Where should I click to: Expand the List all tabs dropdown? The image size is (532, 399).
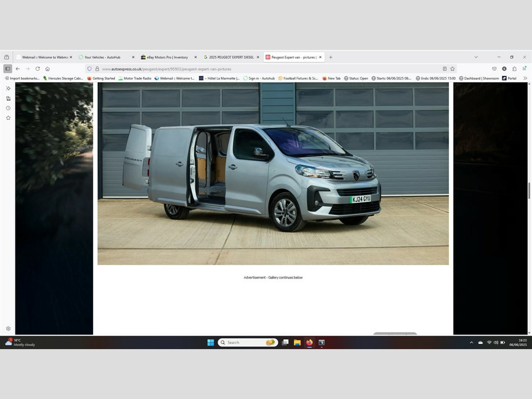point(476,57)
